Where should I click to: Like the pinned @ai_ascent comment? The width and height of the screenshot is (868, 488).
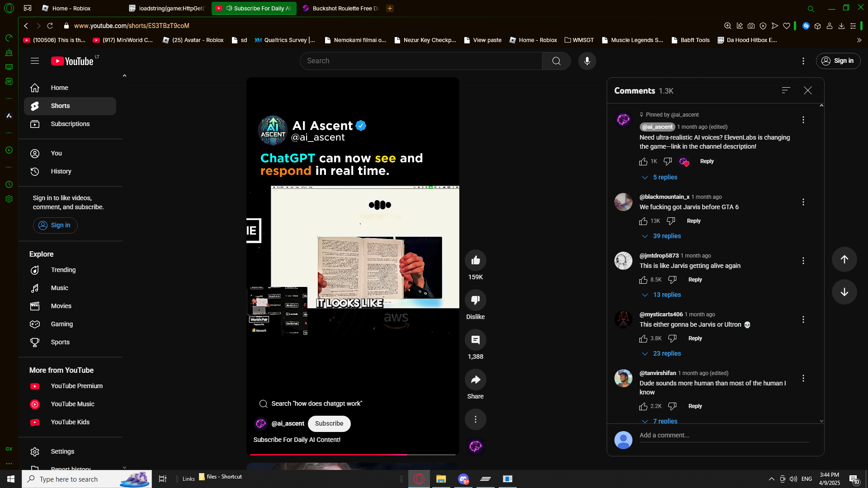pos(643,161)
